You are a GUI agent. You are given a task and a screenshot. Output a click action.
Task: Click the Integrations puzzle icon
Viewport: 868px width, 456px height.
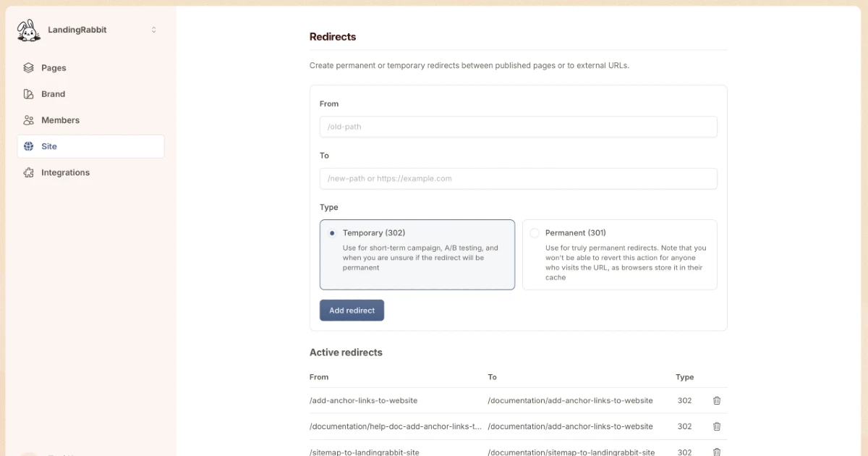[28, 172]
